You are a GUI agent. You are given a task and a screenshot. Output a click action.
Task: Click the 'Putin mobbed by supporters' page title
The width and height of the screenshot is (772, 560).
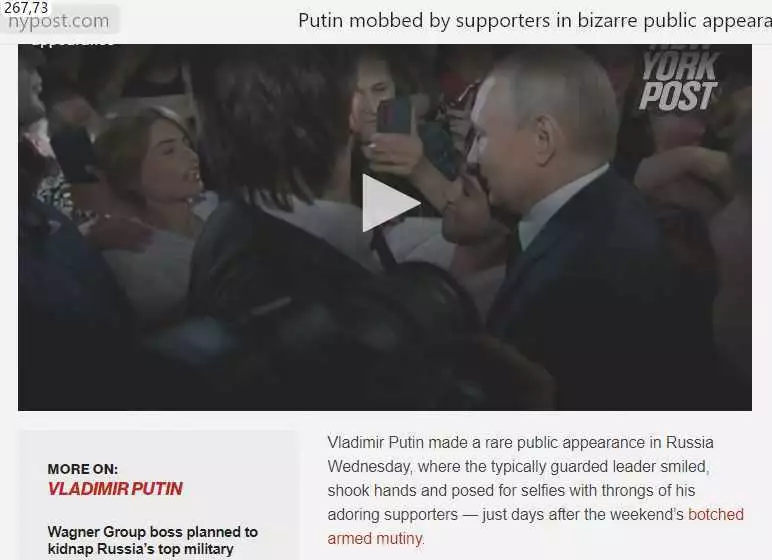[535, 21]
